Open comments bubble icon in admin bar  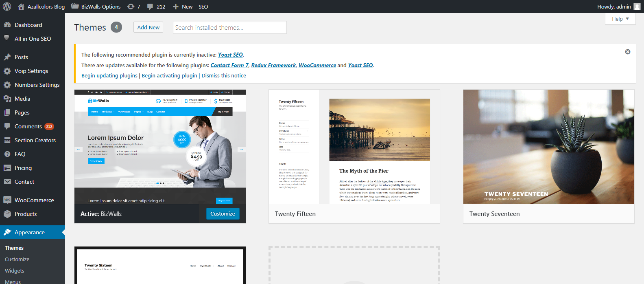tap(150, 7)
